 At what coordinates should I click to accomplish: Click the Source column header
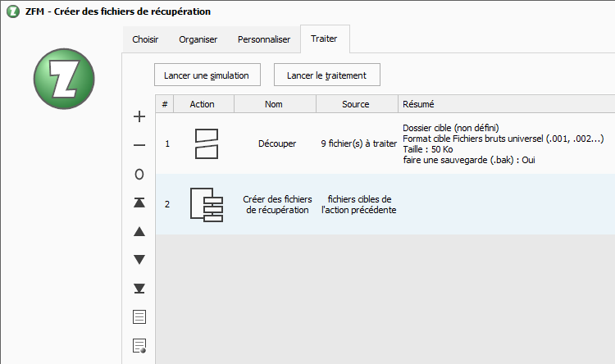pos(357,104)
